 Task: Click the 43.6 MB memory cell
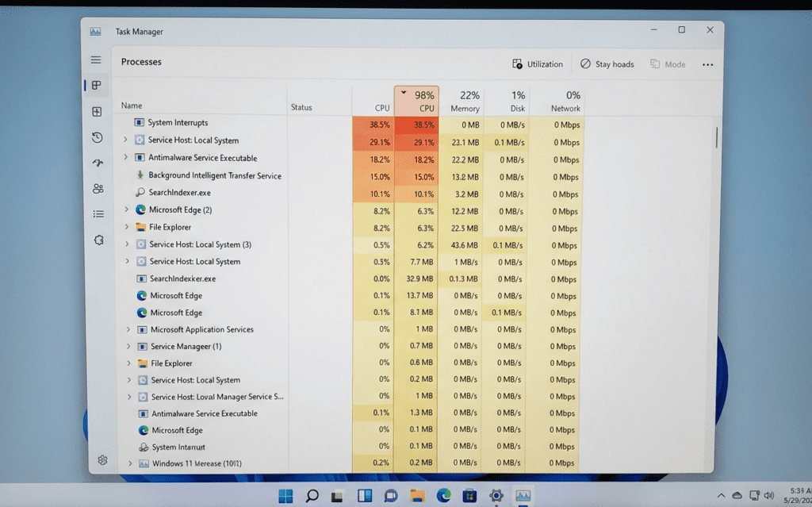(x=462, y=245)
